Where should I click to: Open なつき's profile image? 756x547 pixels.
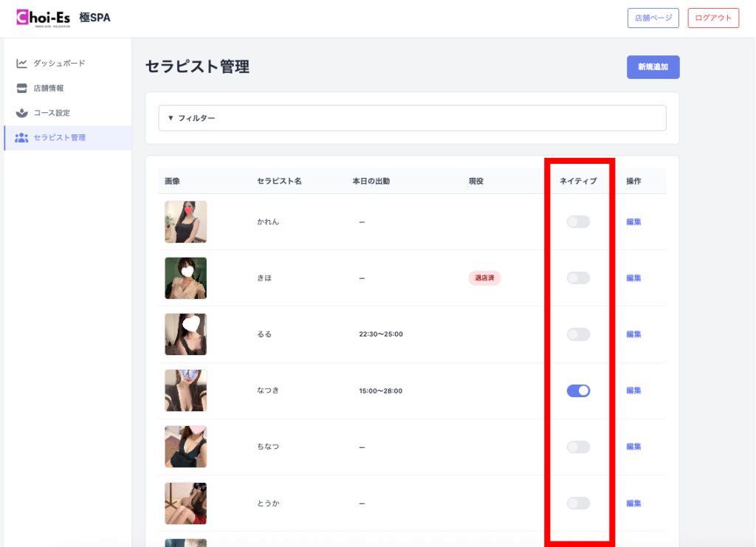pos(185,391)
